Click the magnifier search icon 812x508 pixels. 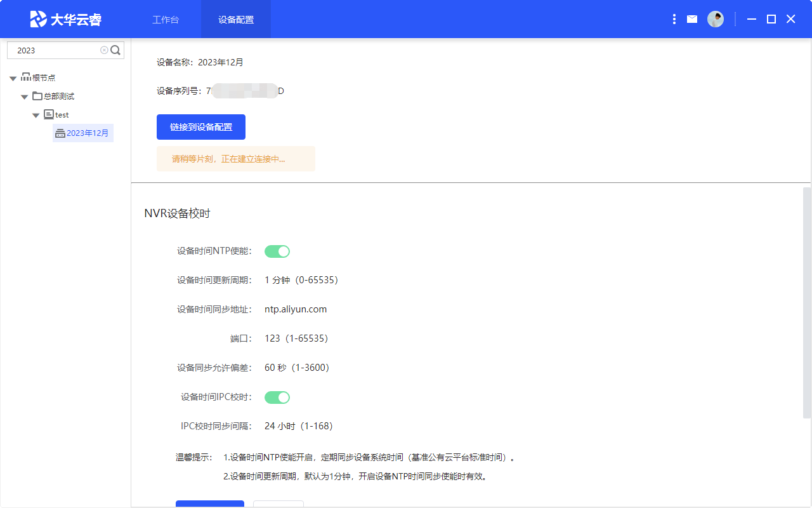pyautogui.click(x=115, y=50)
